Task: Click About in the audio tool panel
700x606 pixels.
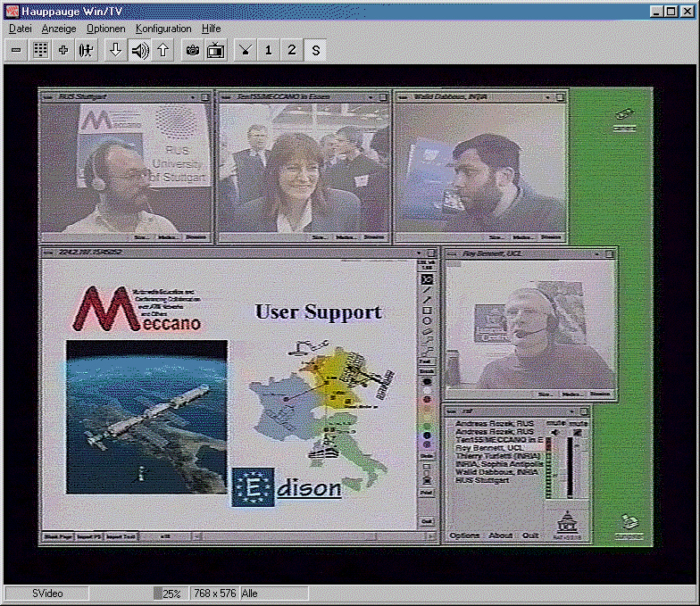Action: point(500,535)
